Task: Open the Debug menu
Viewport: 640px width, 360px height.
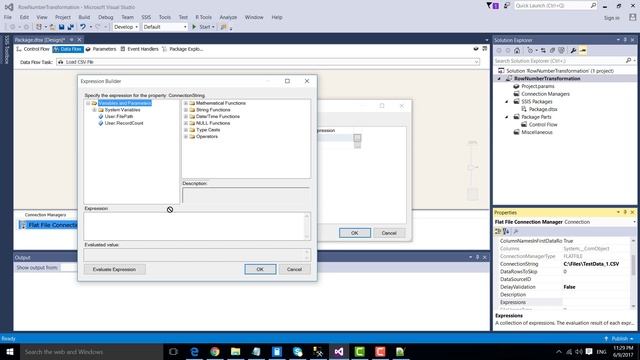Action: point(105,17)
